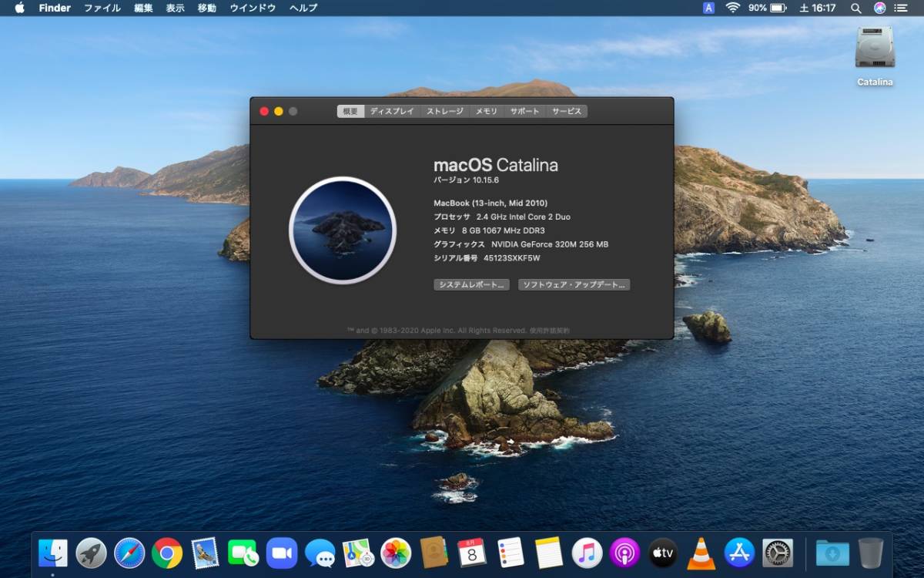Open the Finder menu
This screenshot has height=578, width=924.
(x=55, y=8)
